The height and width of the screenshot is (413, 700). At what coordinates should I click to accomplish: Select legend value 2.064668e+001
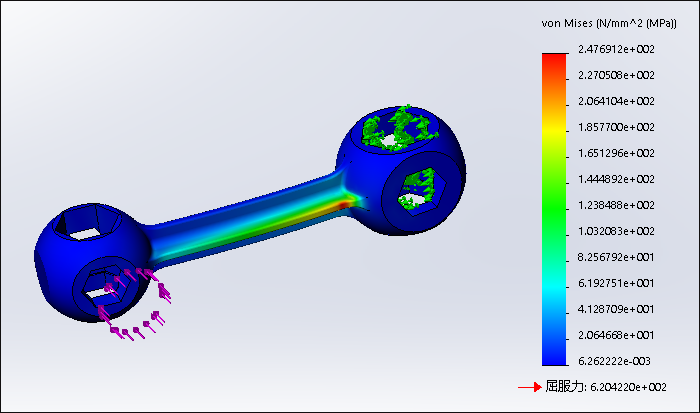click(616, 335)
